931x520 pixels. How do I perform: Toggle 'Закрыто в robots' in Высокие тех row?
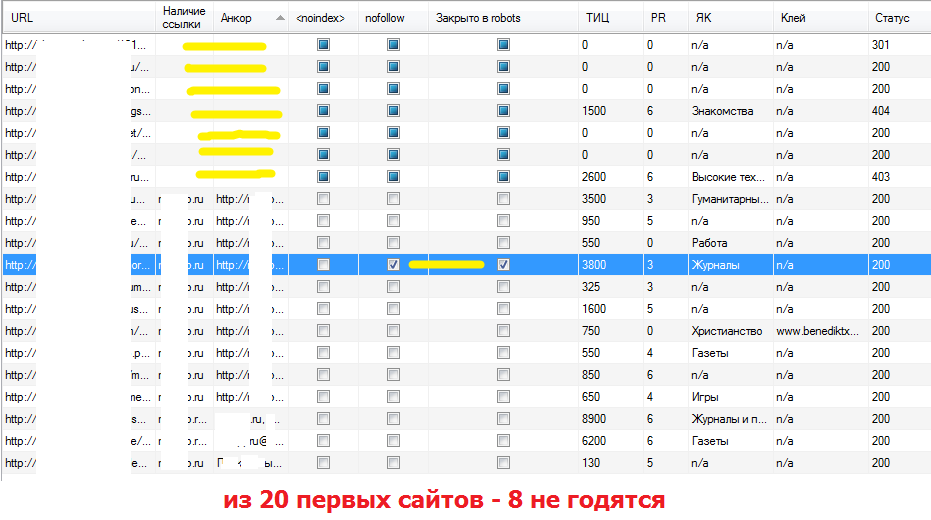503,177
